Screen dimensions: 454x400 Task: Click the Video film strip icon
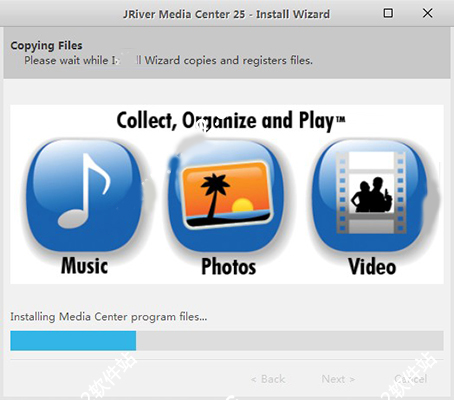point(370,195)
